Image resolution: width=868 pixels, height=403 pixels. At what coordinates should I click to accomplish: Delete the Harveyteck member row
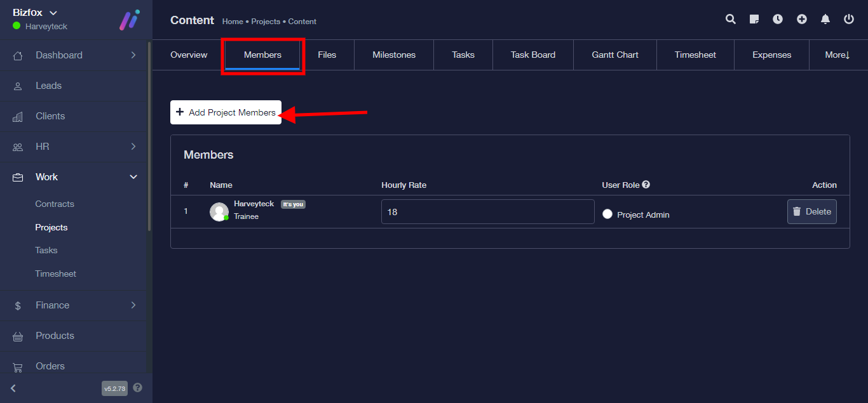point(811,212)
